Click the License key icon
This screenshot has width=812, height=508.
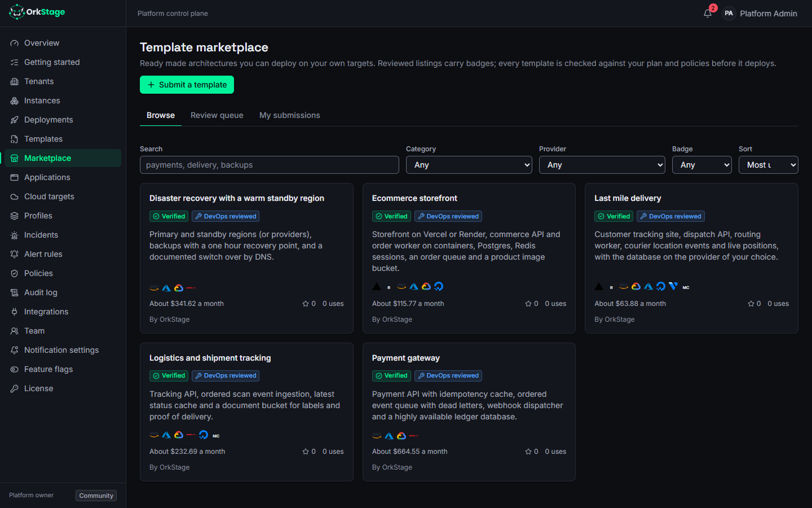15,388
